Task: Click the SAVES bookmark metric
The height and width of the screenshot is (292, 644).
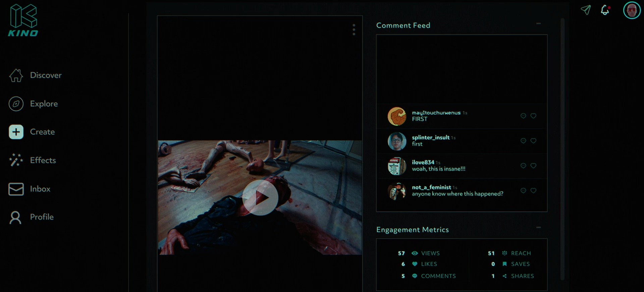Action: coord(511,264)
